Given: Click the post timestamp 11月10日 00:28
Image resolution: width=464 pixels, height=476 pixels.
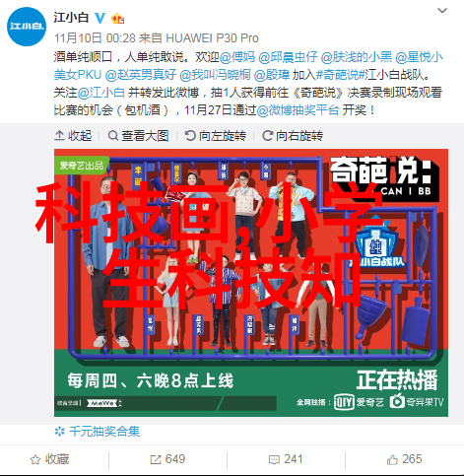Looking at the screenshot, I should coord(95,38).
